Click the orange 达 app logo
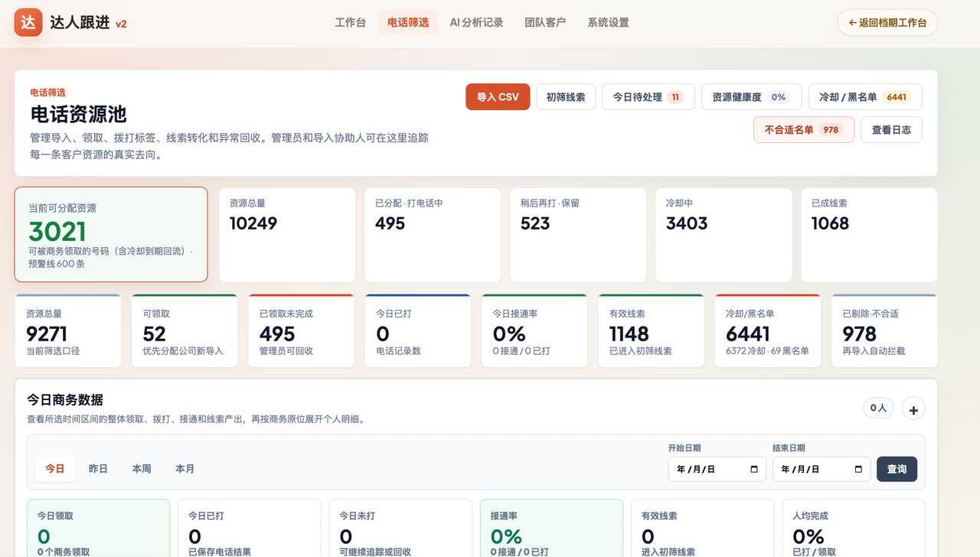The width and height of the screenshot is (980, 557). (x=28, y=22)
